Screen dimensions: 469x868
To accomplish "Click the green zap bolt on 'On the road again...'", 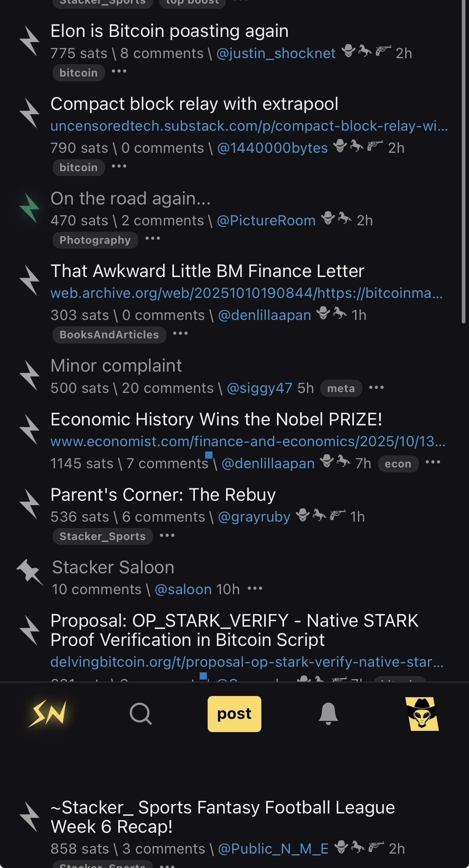I will (30, 208).
